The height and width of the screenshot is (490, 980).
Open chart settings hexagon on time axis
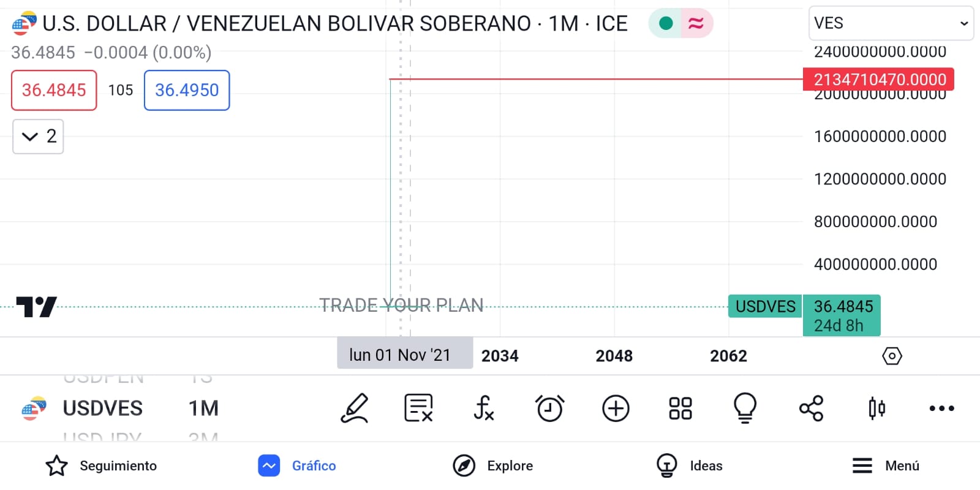[892, 356]
